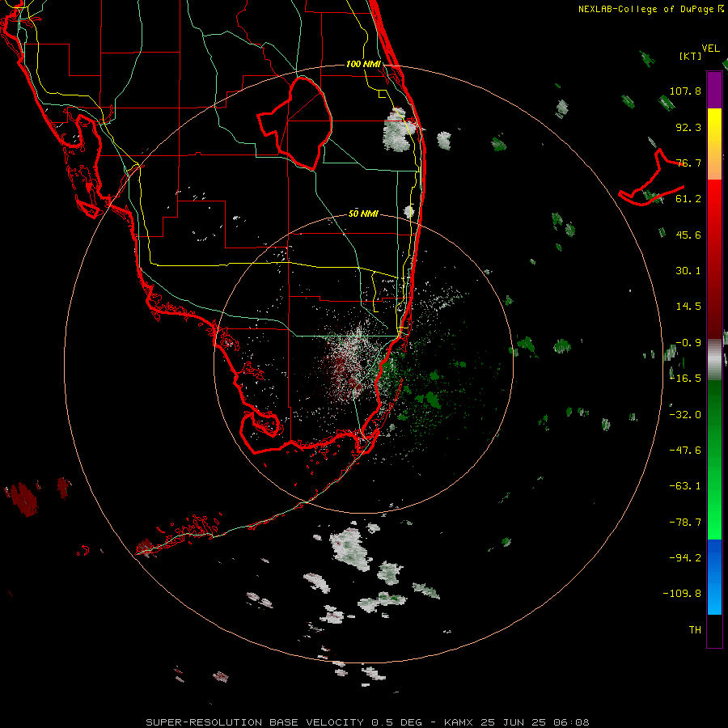The height and width of the screenshot is (728, 728).
Task: Select the -94.2 legend value
Action: 685,557
